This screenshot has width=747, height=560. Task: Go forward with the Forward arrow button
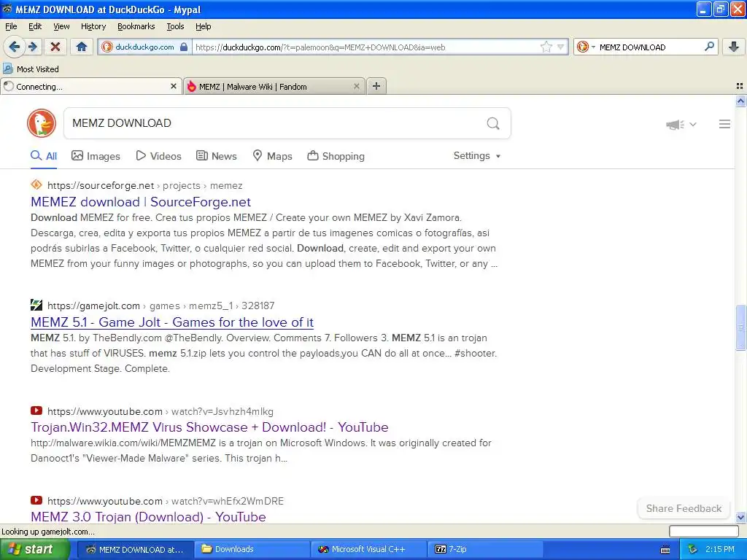pos(33,47)
